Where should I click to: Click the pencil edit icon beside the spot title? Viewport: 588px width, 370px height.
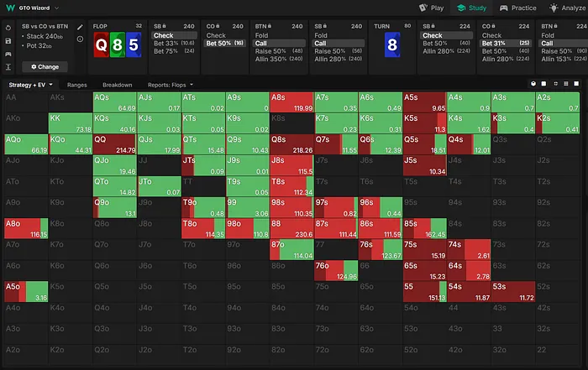(x=80, y=27)
